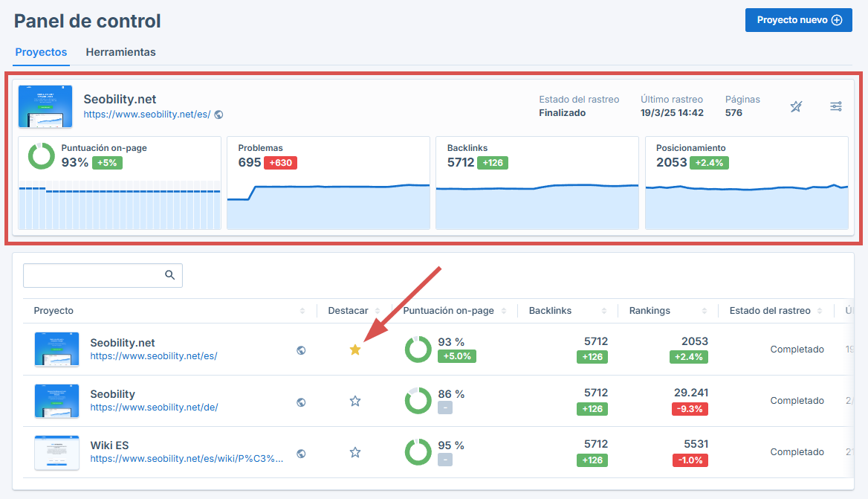This screenshot has height=499, width=868.
Task: Click the 86 % score ring
Action: coord(418,401)
